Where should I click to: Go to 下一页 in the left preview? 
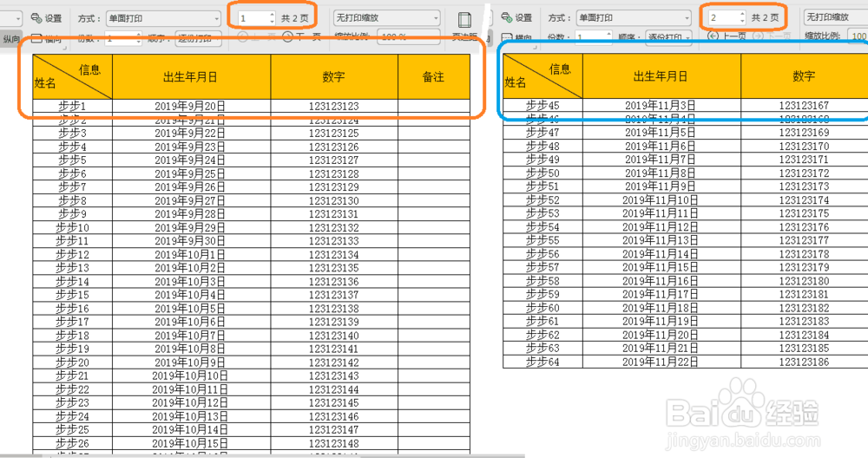pos(302,37)
